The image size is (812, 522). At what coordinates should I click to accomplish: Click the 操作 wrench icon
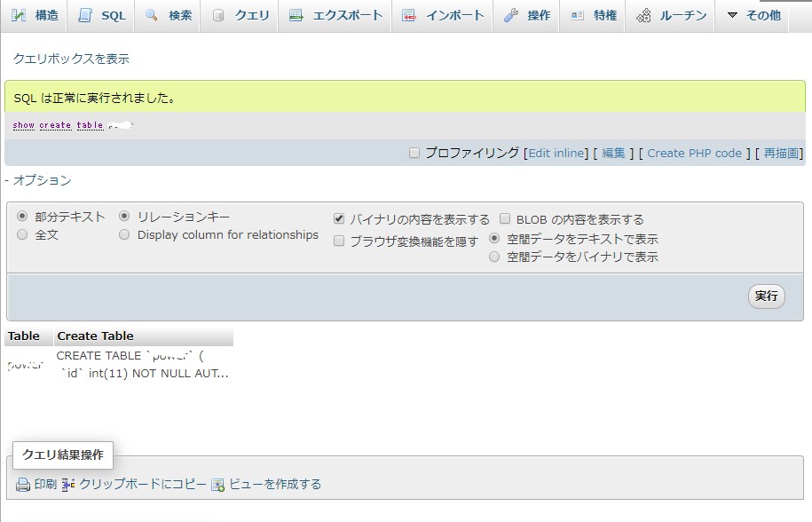[x=511, y=16]
